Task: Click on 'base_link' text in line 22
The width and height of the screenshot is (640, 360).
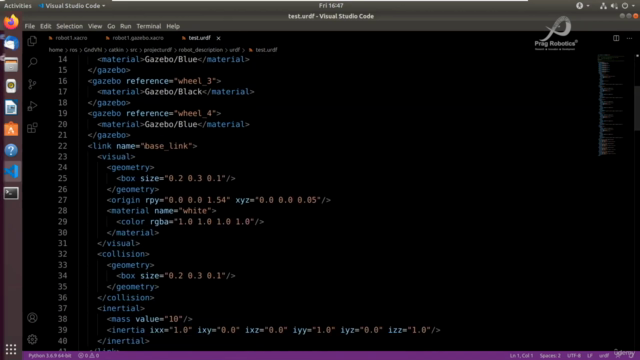Action: pos(167,146)
